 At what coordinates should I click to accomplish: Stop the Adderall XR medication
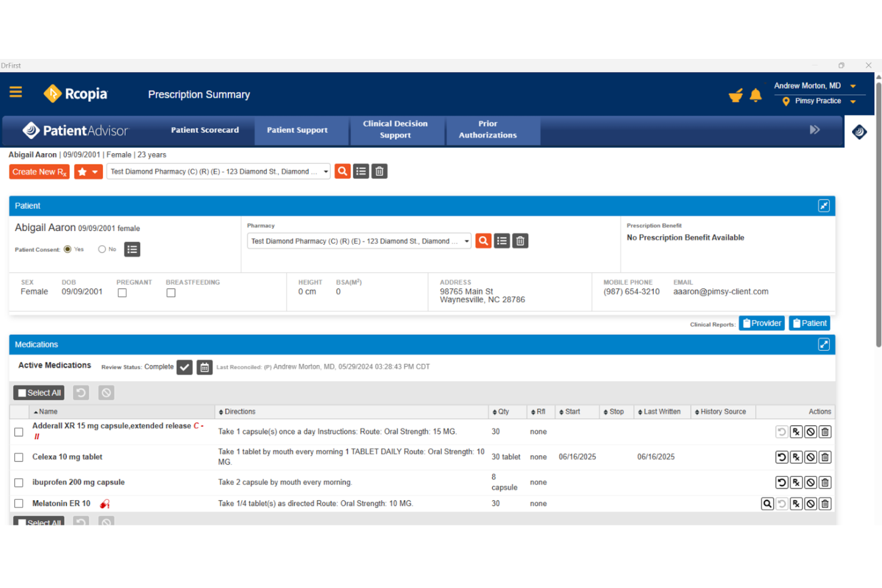pyautogui.click(x=810, y=432)
